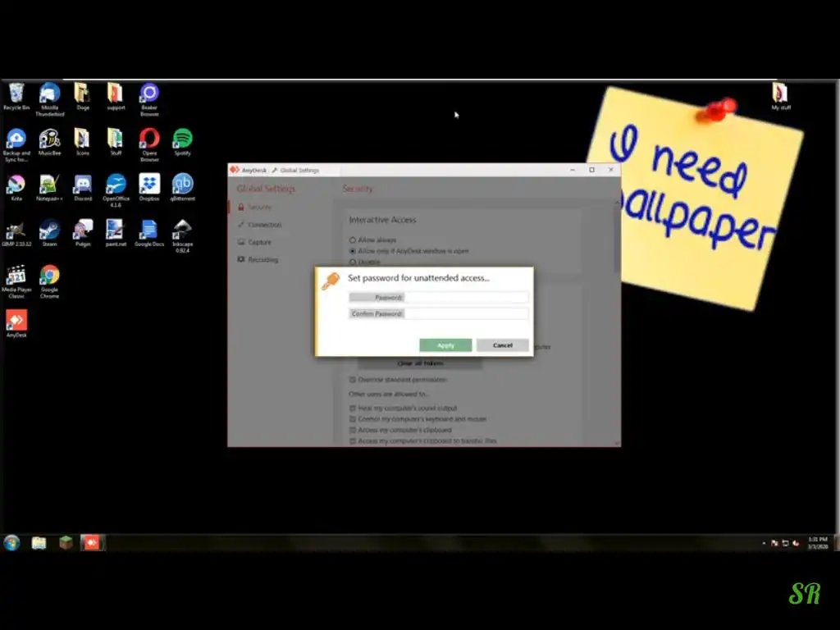Image resolution: width=840 pixels, height=630 pixels.
Task: Open the Minecraft block taskbar icon
Action: pos(66,543)
